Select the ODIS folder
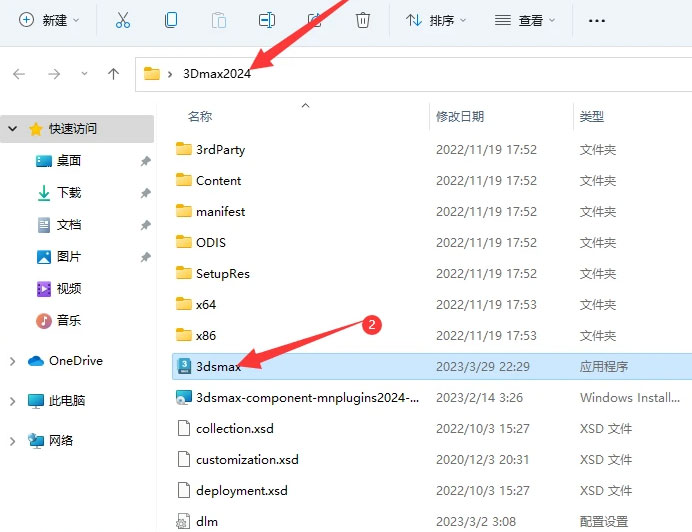 211,242
